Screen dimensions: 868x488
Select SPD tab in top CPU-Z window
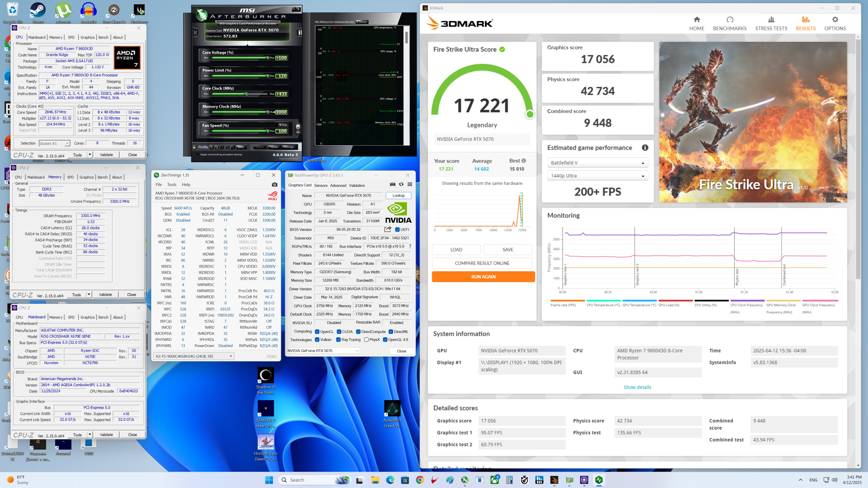tap(71, 37)
